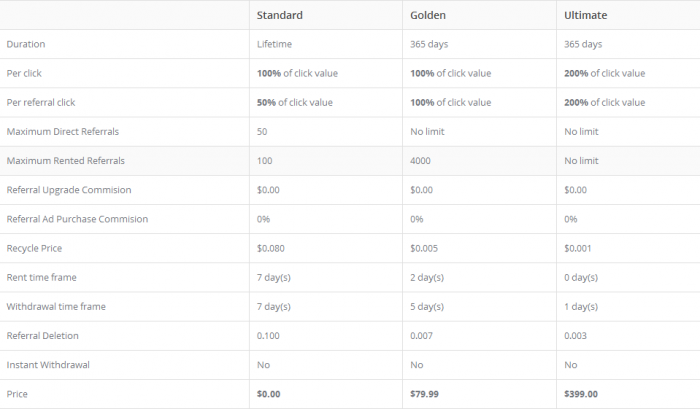Select the Referral Upgrade Commision label
Screen dimensions: 700x409
pos(69,190)
